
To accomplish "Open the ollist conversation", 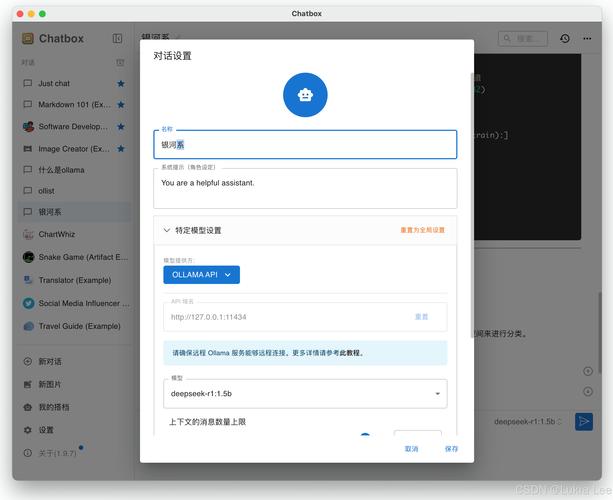I will 74,191.
